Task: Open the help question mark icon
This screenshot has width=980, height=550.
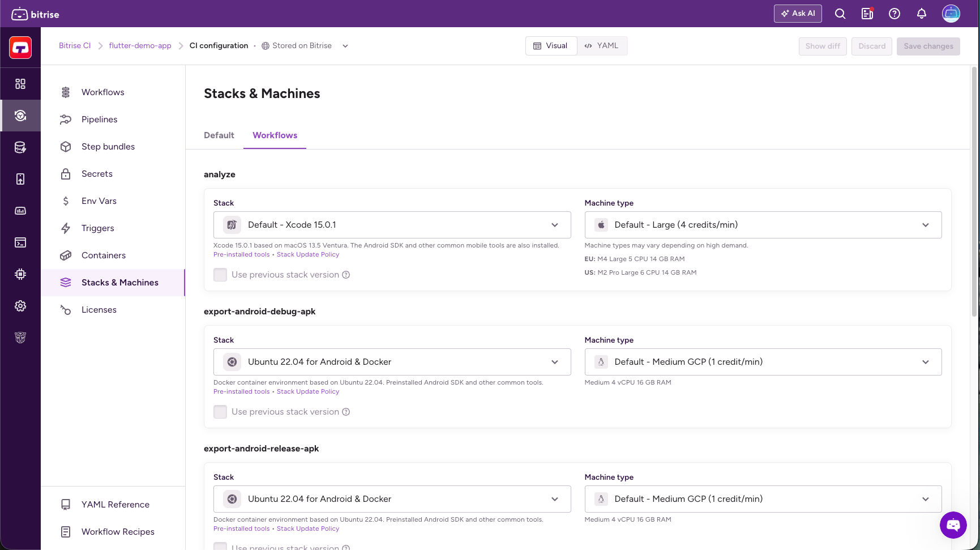Action: (x=895, y=14)
